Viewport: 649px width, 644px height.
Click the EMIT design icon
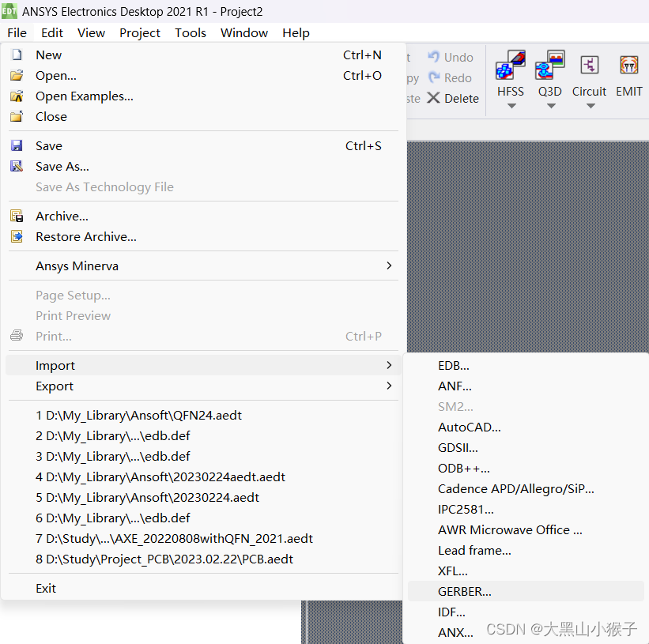[628, 65]
